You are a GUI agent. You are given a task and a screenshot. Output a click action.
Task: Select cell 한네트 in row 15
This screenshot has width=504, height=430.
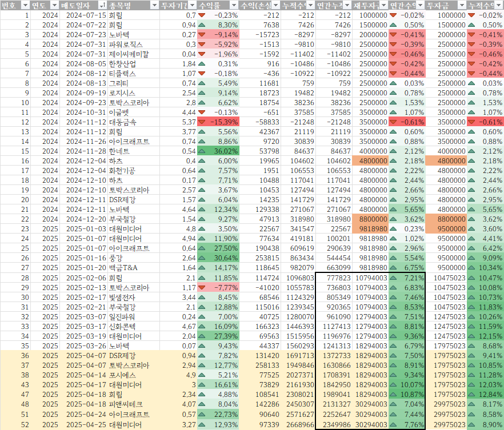tap(133, 151)
